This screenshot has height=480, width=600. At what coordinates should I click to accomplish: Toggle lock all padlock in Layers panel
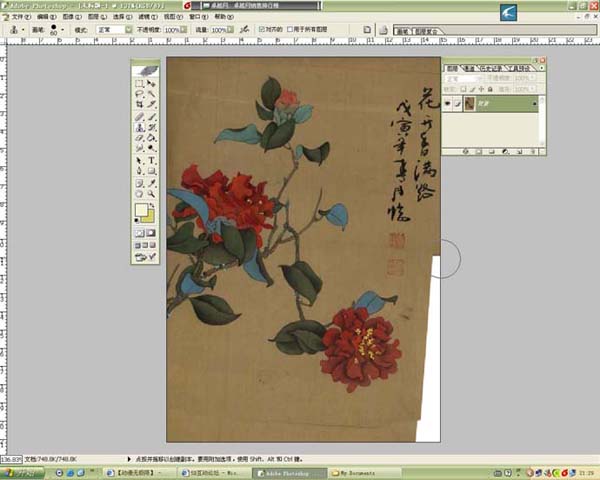point(490,89)
